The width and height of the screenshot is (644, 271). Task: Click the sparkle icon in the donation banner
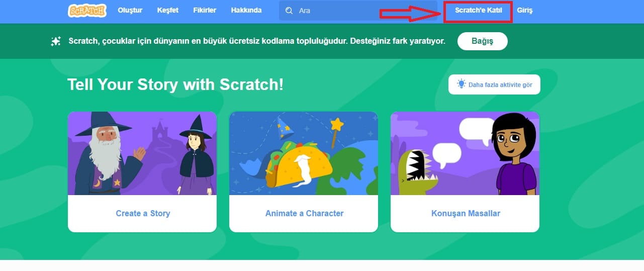click(x=56, y=41)
